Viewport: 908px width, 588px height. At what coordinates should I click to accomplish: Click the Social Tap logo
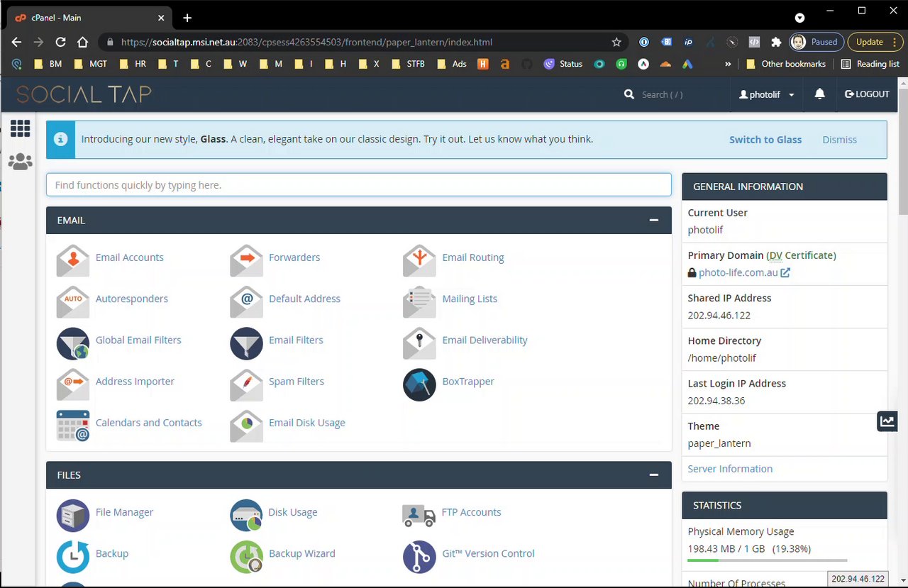[x=84, y=94]
